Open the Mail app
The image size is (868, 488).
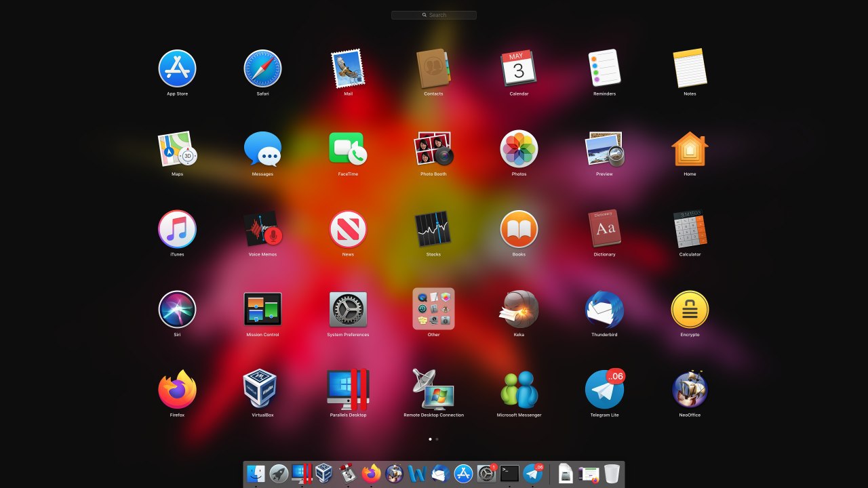click(x=348, y=68)
